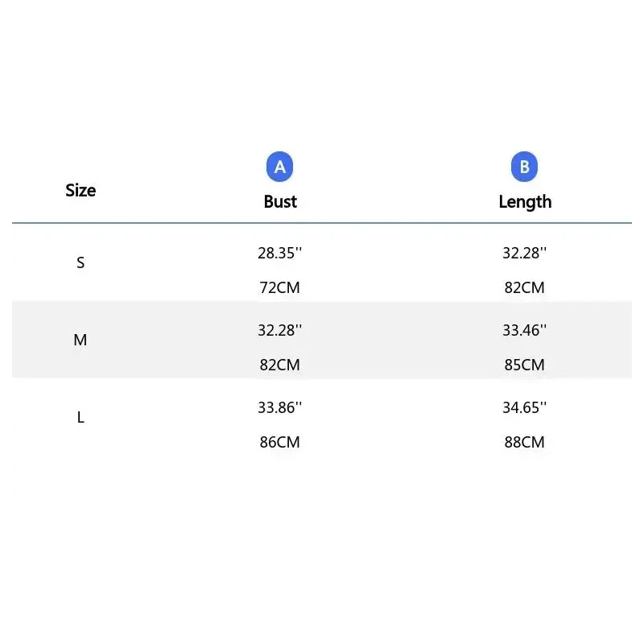Click the 86CM bust value
644x644 pixels.
pyautogui.click(x=279, y=442)
